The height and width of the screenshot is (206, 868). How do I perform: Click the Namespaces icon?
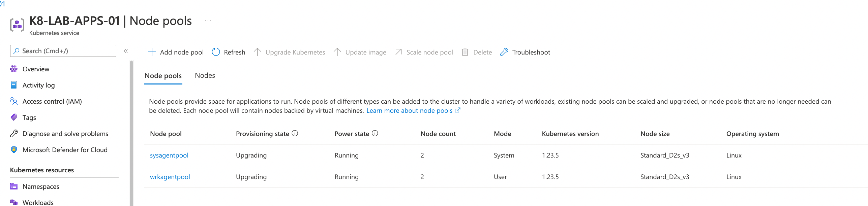click(x=14, y=186)
